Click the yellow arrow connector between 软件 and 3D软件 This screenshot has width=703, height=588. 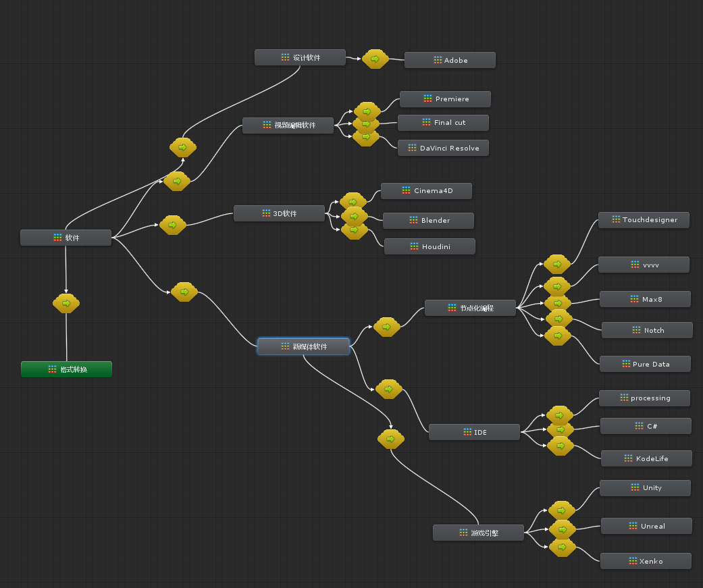pos(173,225)
